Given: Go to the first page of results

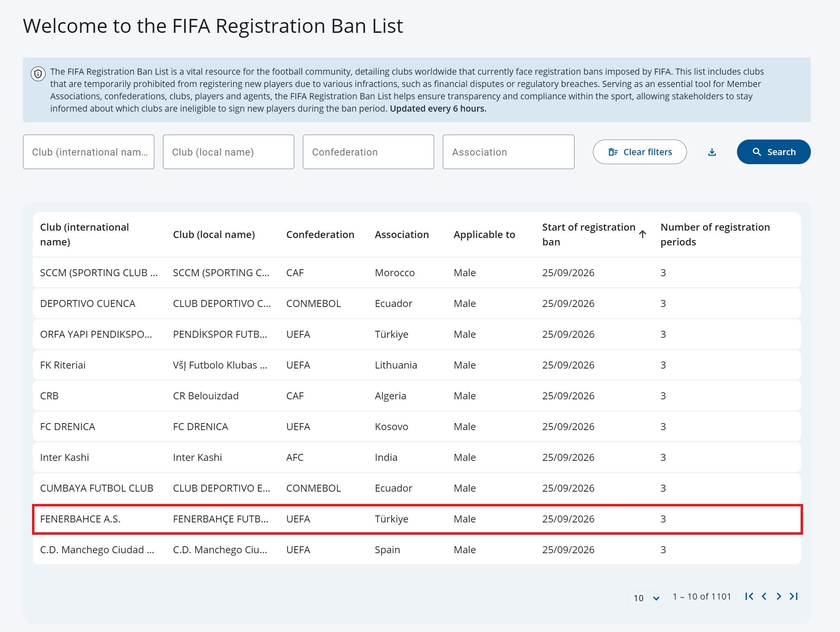Looking at the screenshot, I should click(x=749, y=596).
